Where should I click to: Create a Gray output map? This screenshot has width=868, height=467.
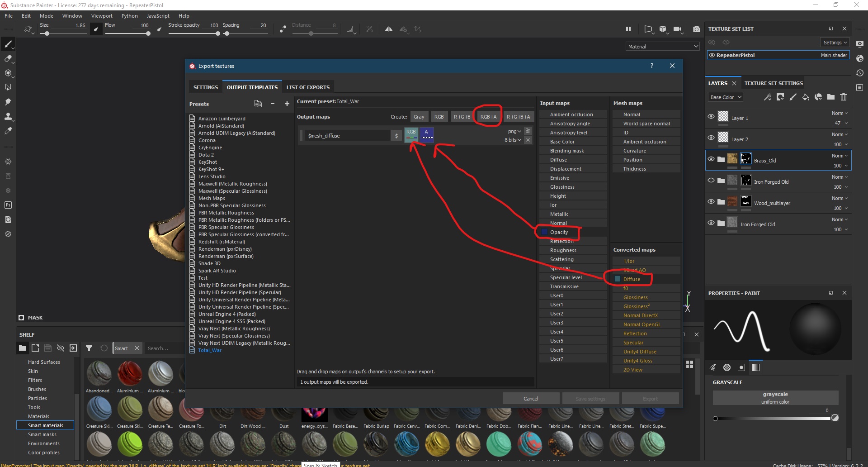(x=419, y=117)
